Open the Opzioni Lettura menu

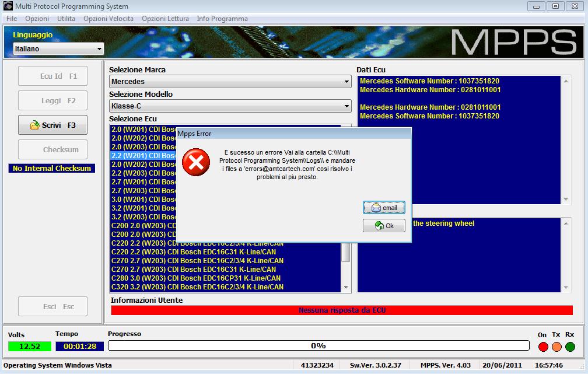tap(166, 19)
